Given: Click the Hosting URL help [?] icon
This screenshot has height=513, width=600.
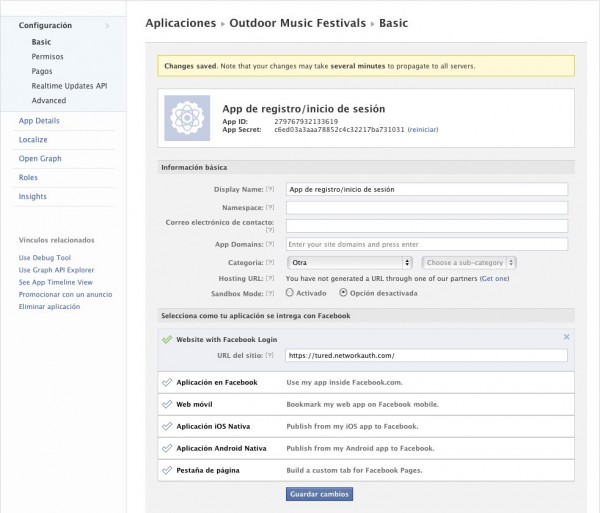Looking at the screenshot, I should coord(270,278).
